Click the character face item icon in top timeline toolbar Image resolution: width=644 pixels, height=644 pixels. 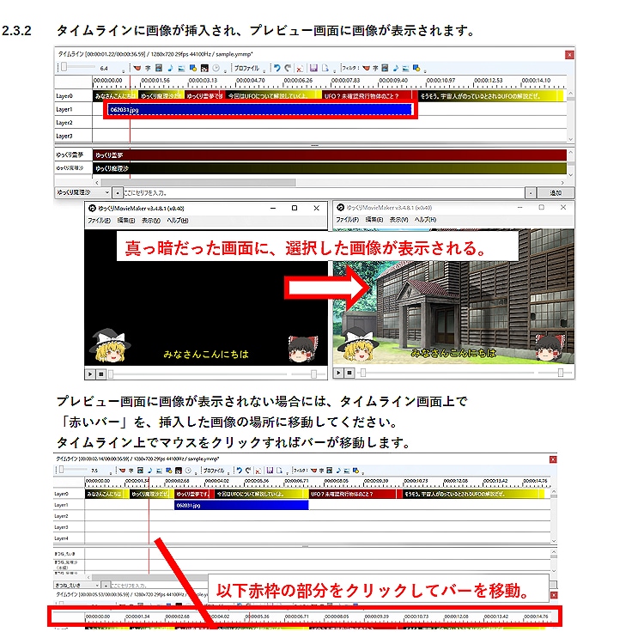click(204, 68)
